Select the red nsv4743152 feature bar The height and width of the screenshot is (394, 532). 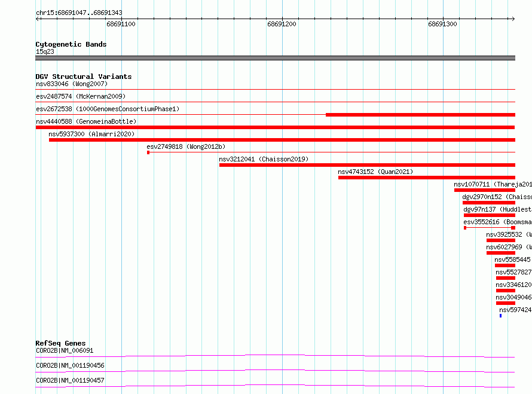coord(427,178)
